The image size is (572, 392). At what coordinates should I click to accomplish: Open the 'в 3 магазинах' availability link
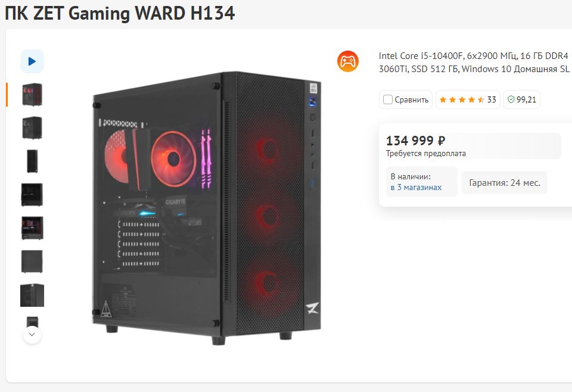click(416, 188)
